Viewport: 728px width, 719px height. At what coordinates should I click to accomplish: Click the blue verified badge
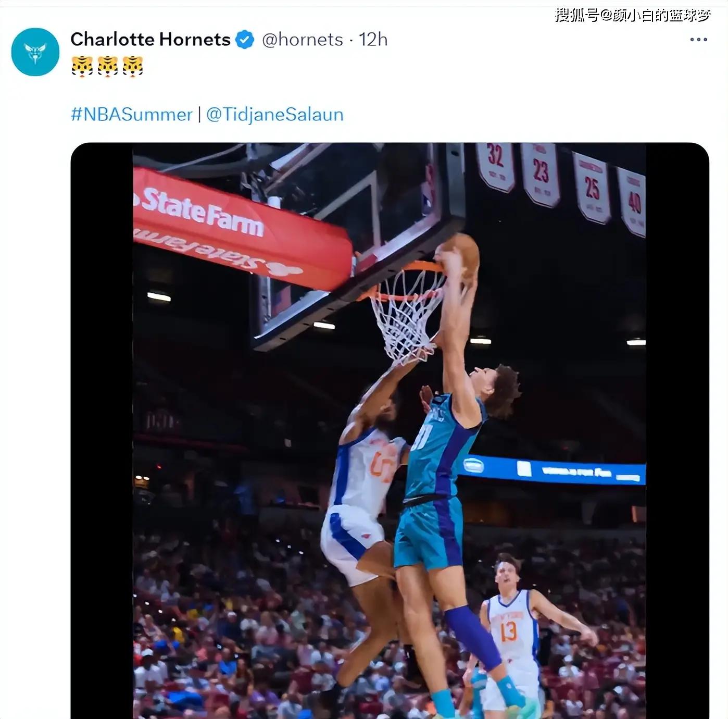click(x=245, y=40)
